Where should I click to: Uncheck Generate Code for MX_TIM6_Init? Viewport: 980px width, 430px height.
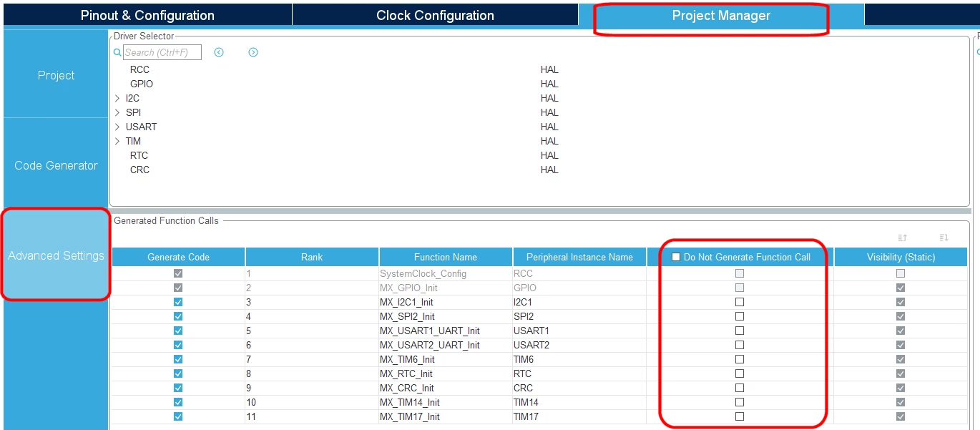178,359
